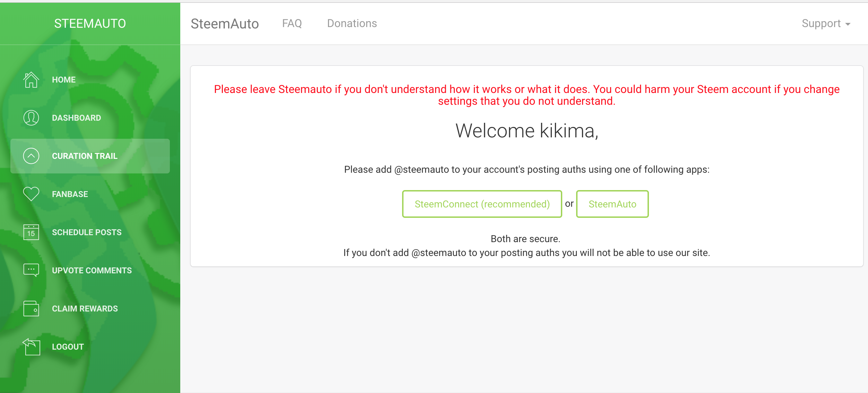868x393 pixels.
Task: Click the Curation Trail chevron-up icon
Action: pyautogui.click(x=31, y=156)
